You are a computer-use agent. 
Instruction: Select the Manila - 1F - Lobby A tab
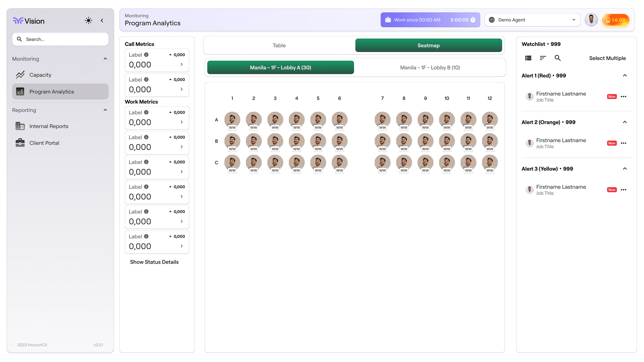280,68
